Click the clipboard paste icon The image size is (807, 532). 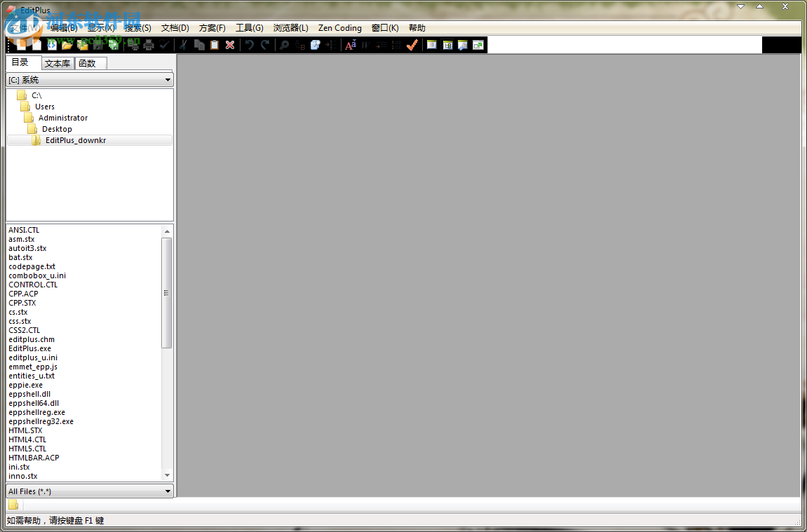coord(215,46)
